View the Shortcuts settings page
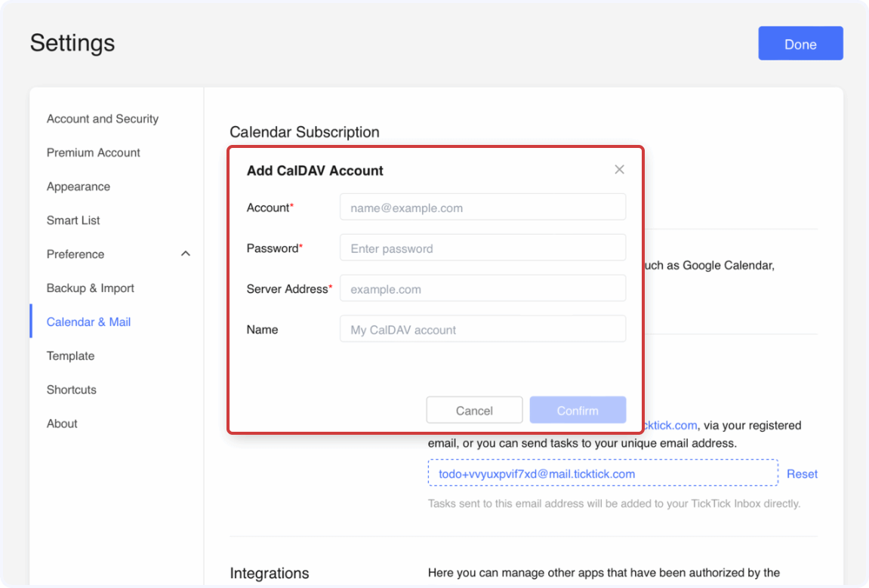 pos(72,389)
